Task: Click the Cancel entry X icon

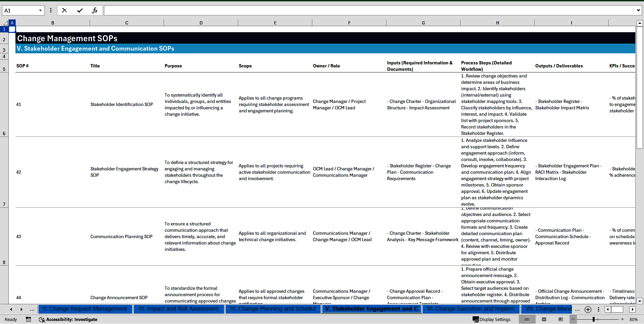Action: coord(64,10)
